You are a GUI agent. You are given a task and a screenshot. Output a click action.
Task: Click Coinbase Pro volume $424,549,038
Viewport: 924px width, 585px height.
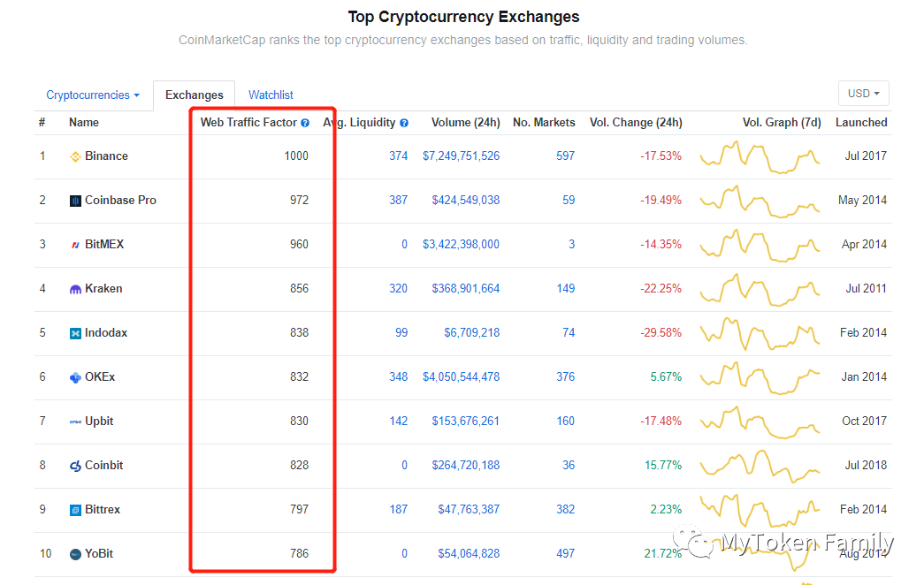pyautogui.click(x=465, y=201)
